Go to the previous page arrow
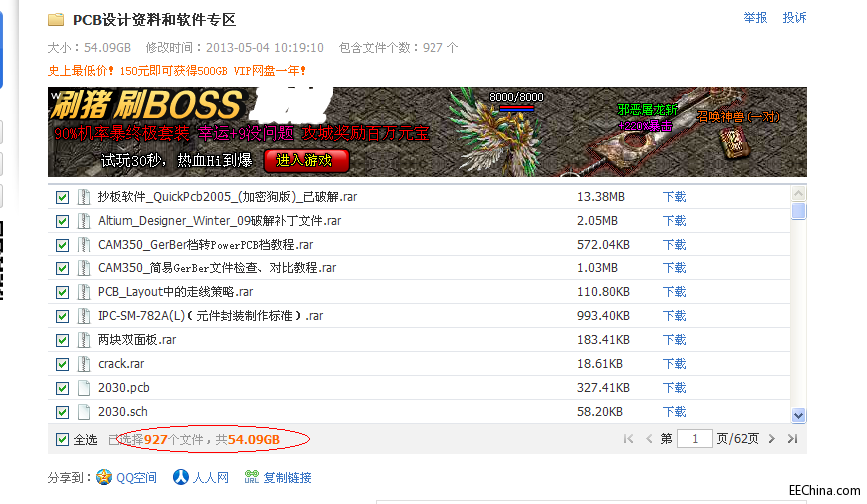This screenshot has width=867, height=504. coord(649,439)
